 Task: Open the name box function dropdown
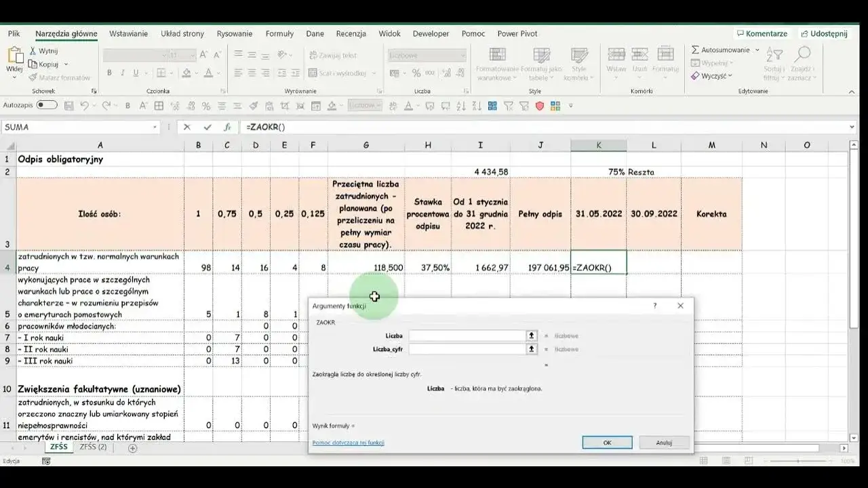(155, 127)
